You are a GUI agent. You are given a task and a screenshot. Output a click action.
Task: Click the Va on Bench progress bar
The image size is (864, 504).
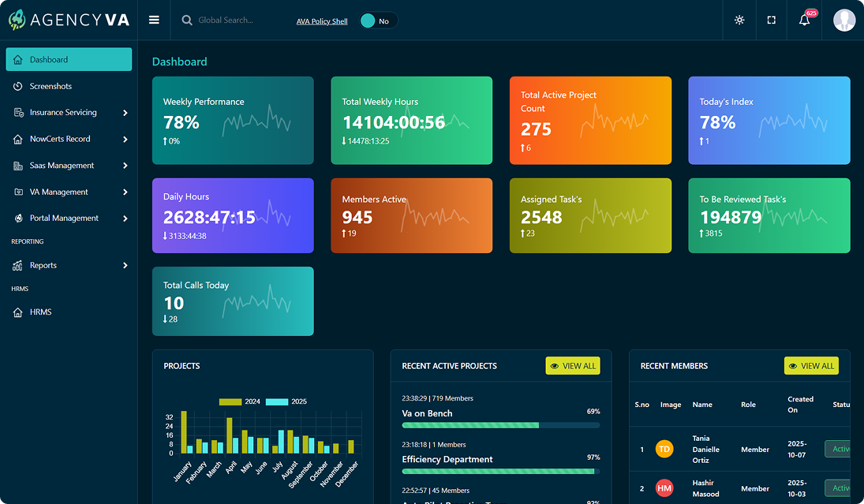point(500,425)
